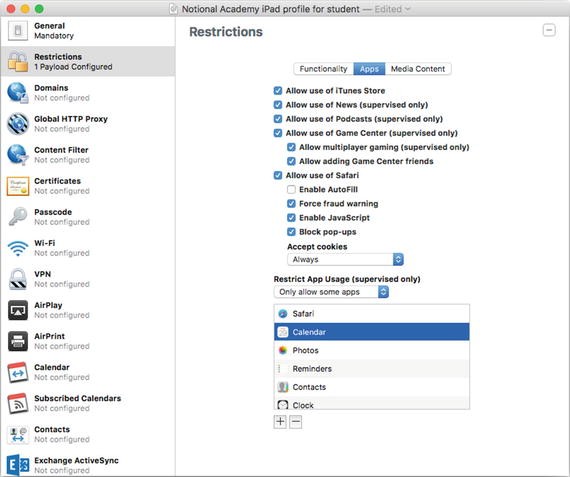
Task: Select Reminders row in allowed apps
Action: click(372, 369)
